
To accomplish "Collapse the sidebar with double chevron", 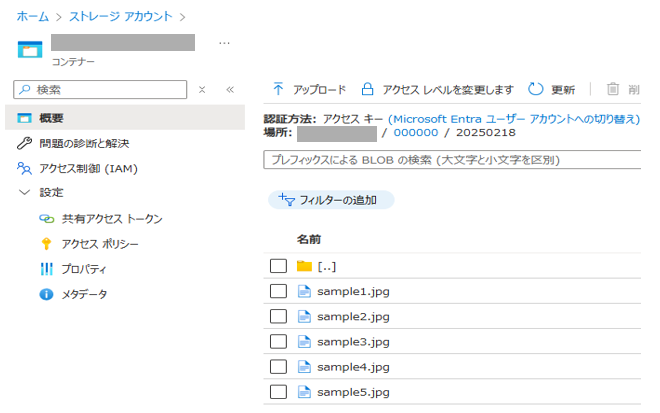I will tap(230, 90).
